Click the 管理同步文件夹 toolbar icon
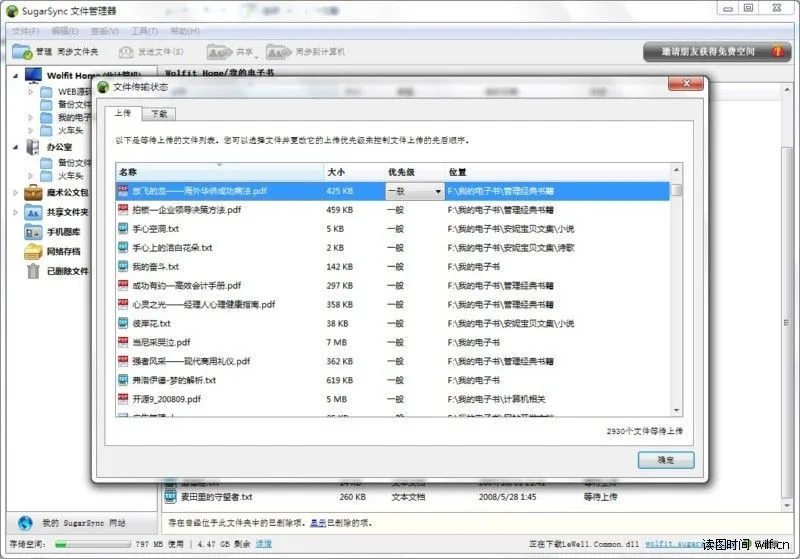The height and width of the screenshot is (559, 800). 22,52
